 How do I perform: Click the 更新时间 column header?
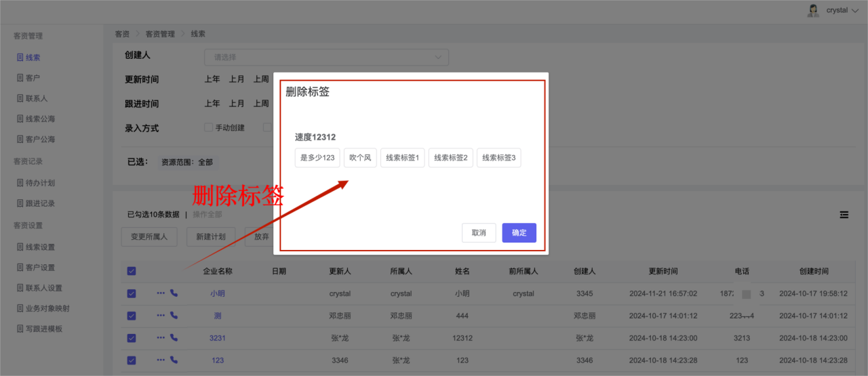click(663, 271)
